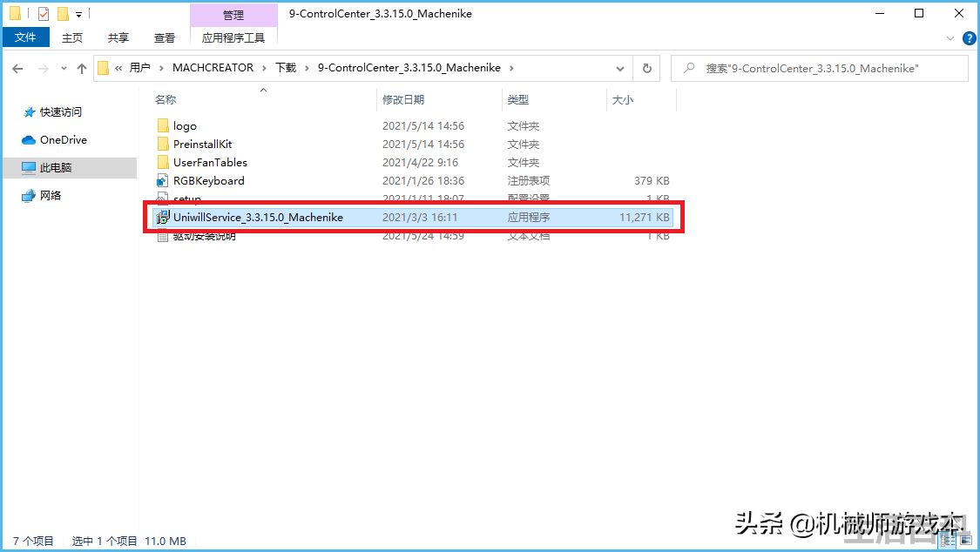Click the 网络 network icon

pos(29,196)
